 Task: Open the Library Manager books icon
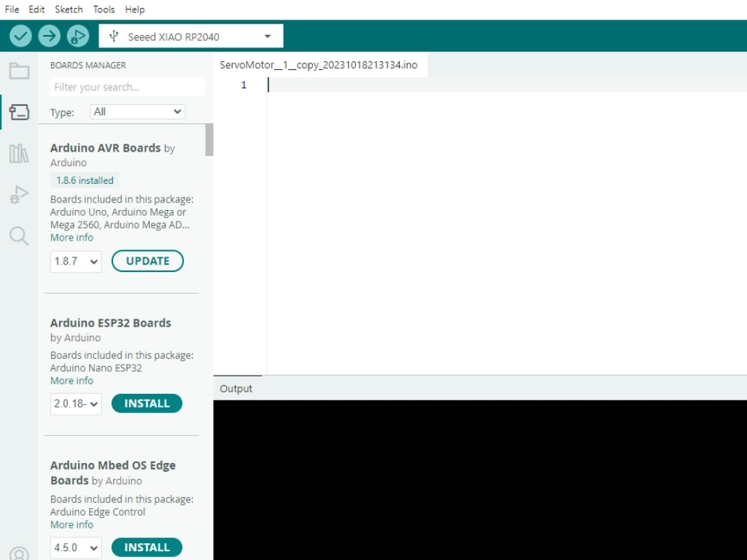pos(19,153)
